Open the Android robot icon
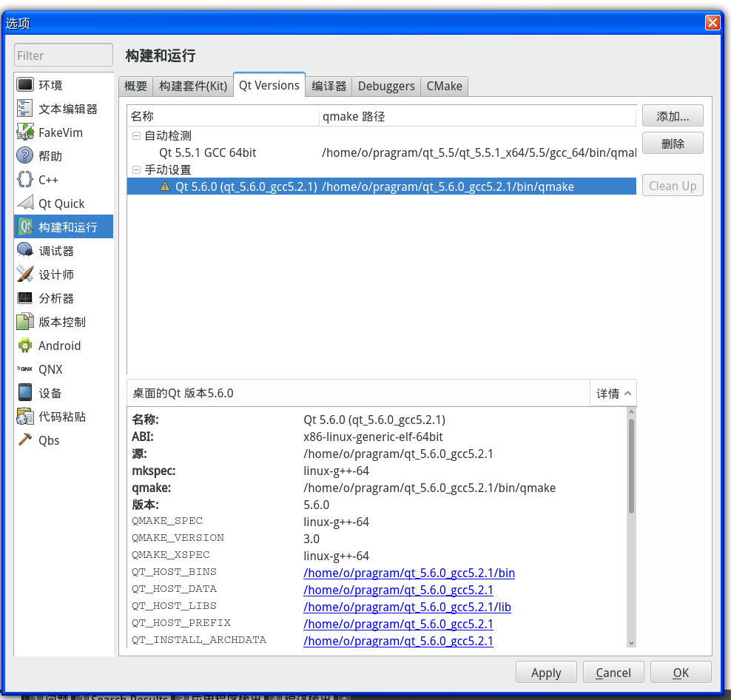The image size is (731, 700). click(25, 346)
